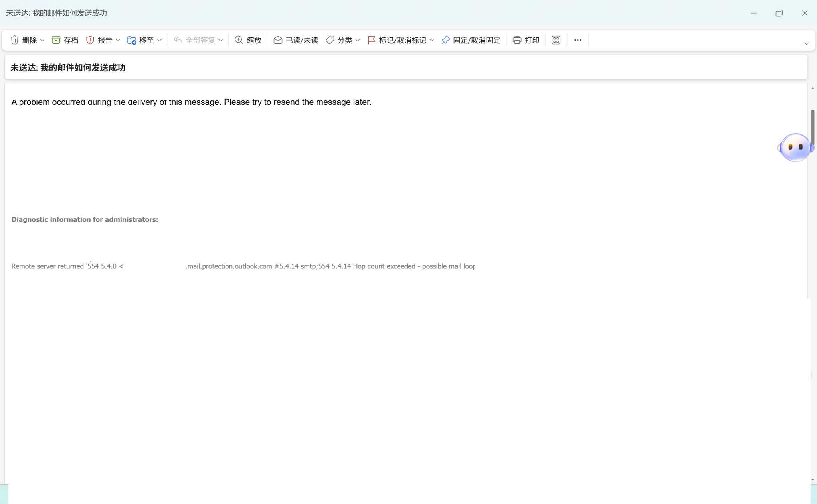
Task: Click 'Diagnostic information for administrators:' text
Action: 85,219
